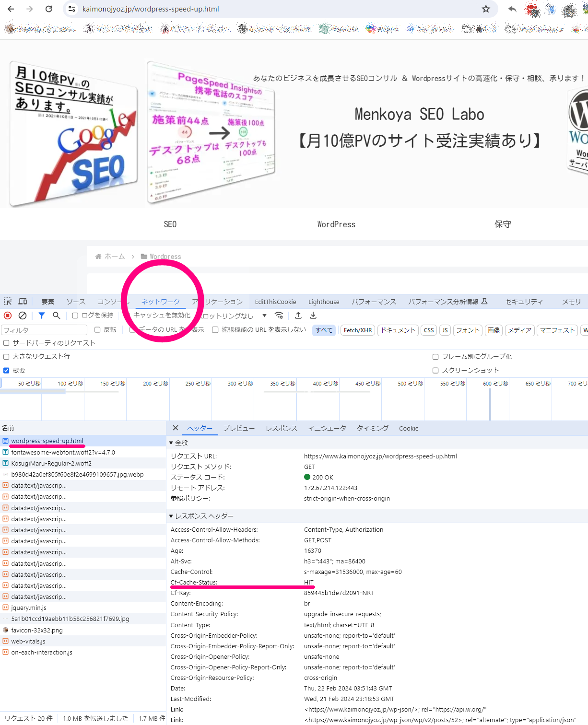Click the script icon beside jquery.min.js
The image size is (588, 725).
[x=5, y=608]
